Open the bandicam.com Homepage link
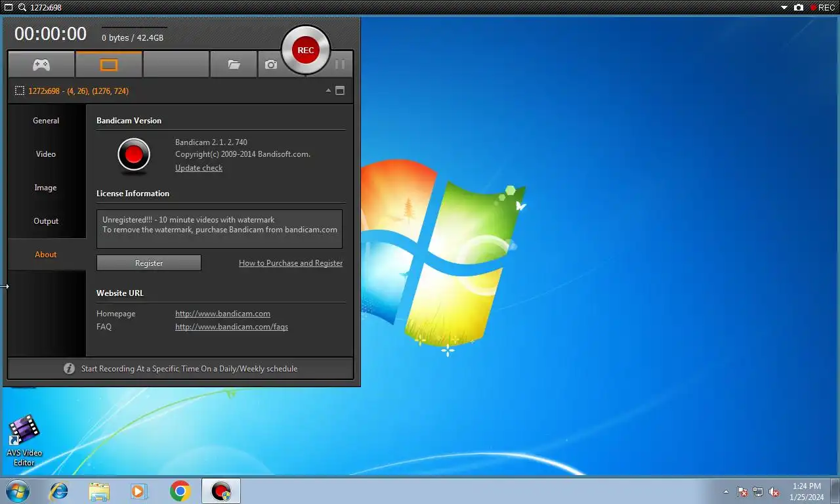The image size is (840, 504). coord(222,314)
